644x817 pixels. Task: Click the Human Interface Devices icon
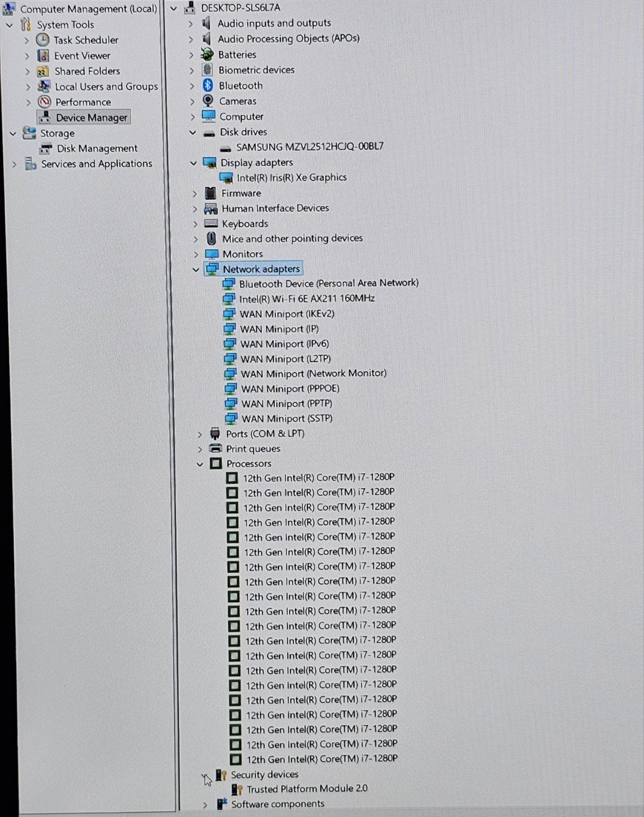click(211, 208)
